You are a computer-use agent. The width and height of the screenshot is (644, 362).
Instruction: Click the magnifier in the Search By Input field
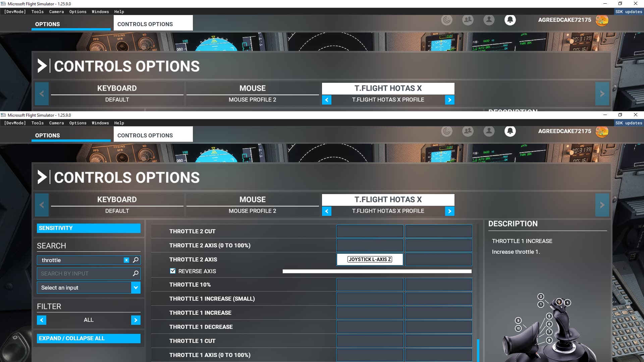(136, 274)
